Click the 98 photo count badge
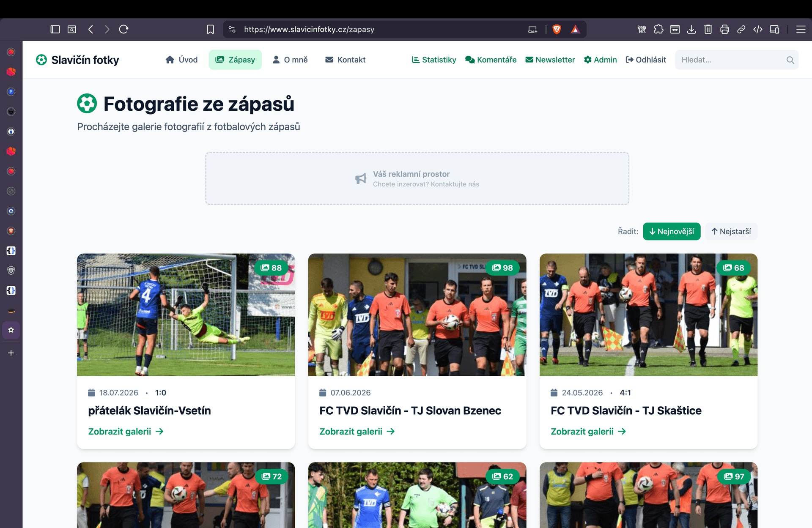812x528 pixels. tap(502, 268)
